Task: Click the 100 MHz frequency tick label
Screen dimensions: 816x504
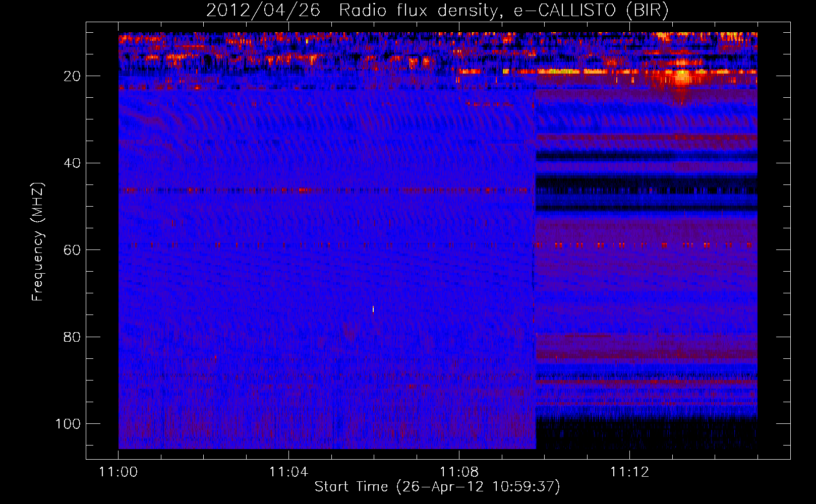Action: pyautogui.click(x=68, y=424)
